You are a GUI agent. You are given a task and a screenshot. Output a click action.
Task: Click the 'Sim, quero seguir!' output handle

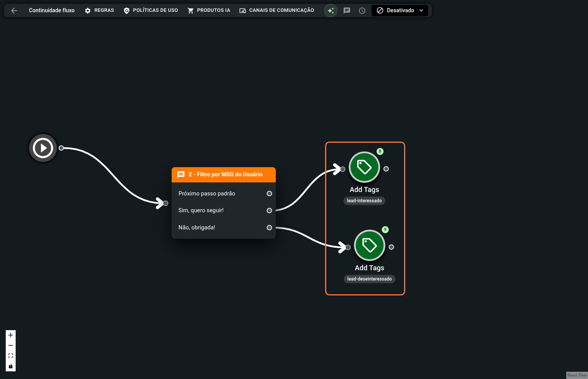[x=269, y=211]
